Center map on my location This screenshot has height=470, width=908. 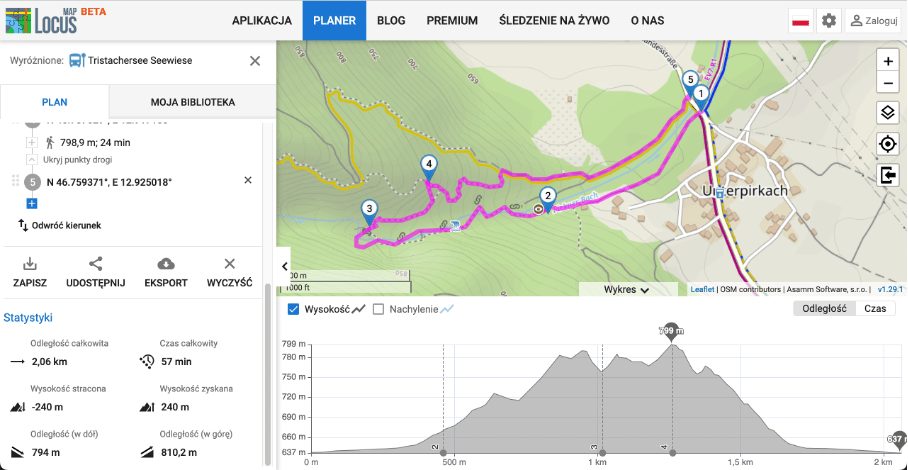click(x=888, y=144)
